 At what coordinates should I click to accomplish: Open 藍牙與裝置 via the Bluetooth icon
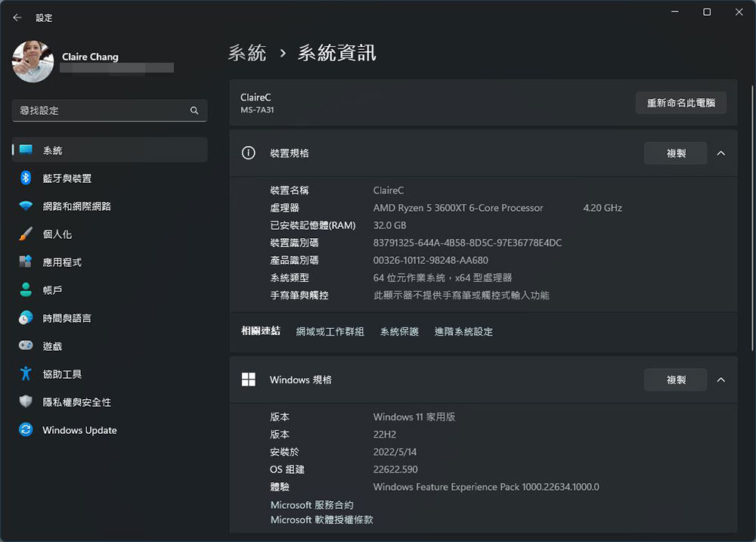click(26, 178)
